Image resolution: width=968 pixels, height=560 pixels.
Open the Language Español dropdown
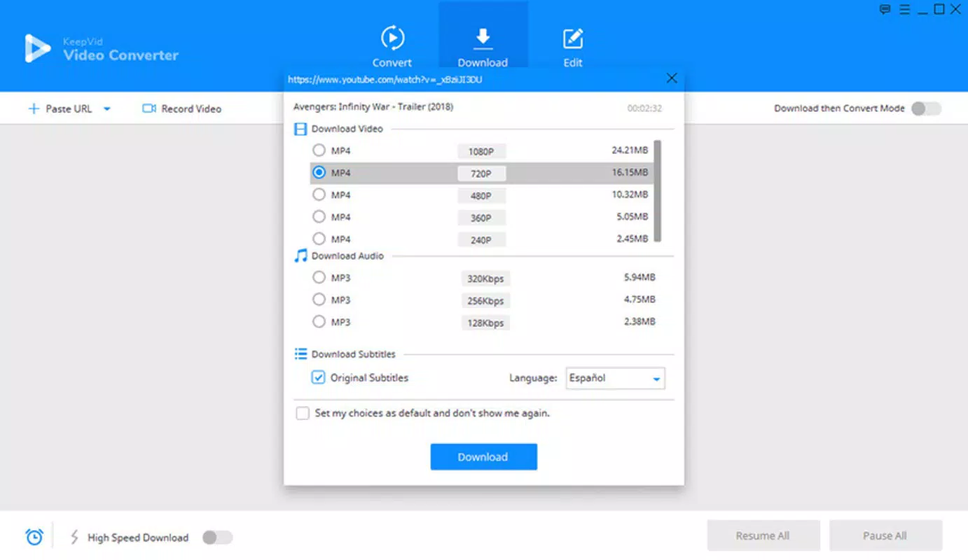[615, 378]
